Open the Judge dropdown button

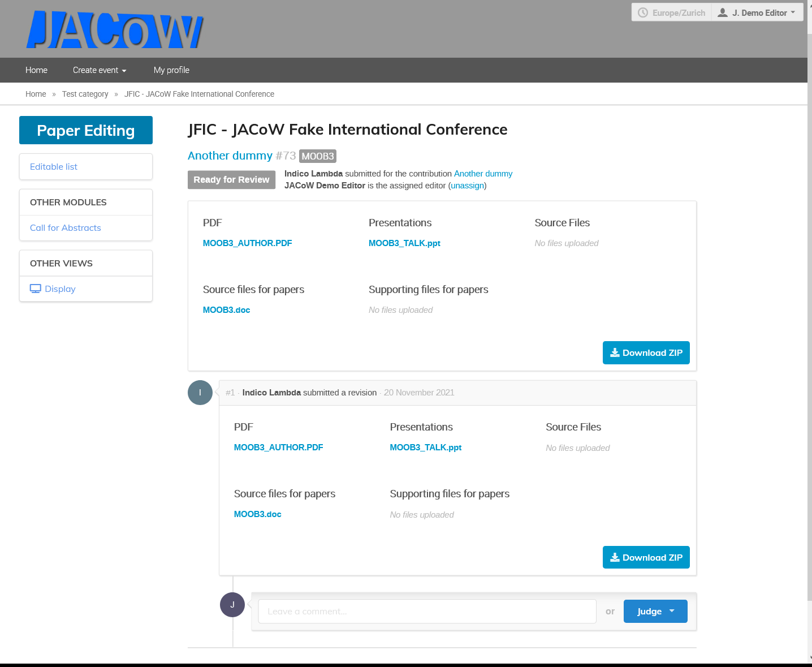655,611
